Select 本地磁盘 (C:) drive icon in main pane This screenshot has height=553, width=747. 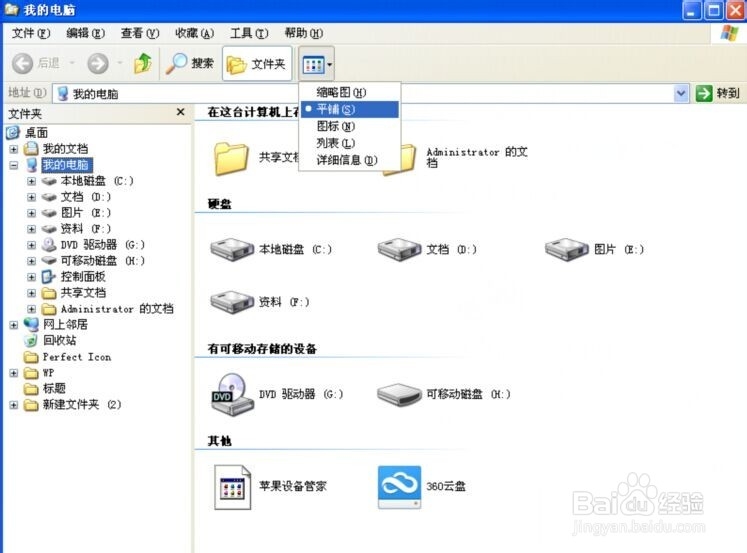(232, 250)
